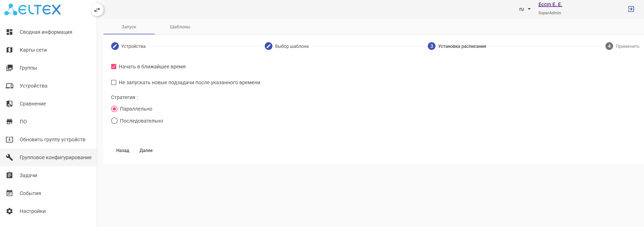Click the Далее button

click(x=146, y=150)
